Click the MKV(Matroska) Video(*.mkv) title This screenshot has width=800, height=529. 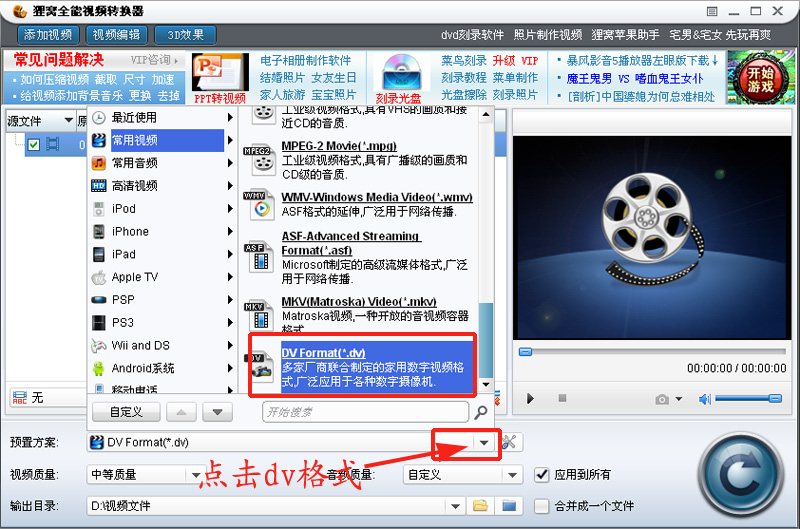(x=359, y=302)
